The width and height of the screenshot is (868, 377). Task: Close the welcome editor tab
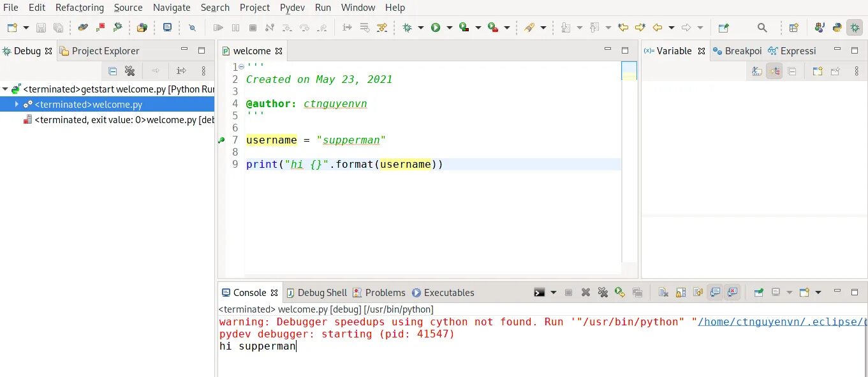click(279, 51)
